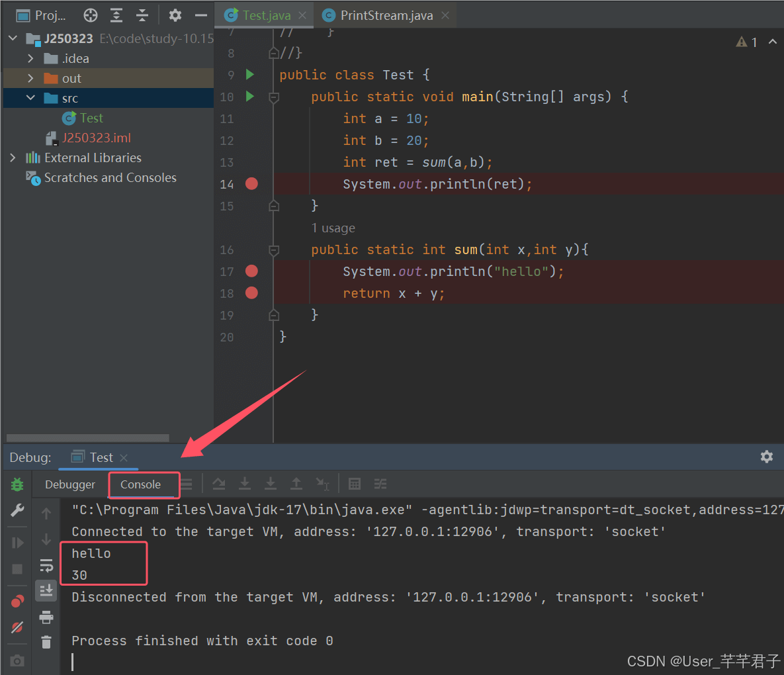Expand the .idea folder
The height and width of the screenshot is (675, 784).
point(30,58)
